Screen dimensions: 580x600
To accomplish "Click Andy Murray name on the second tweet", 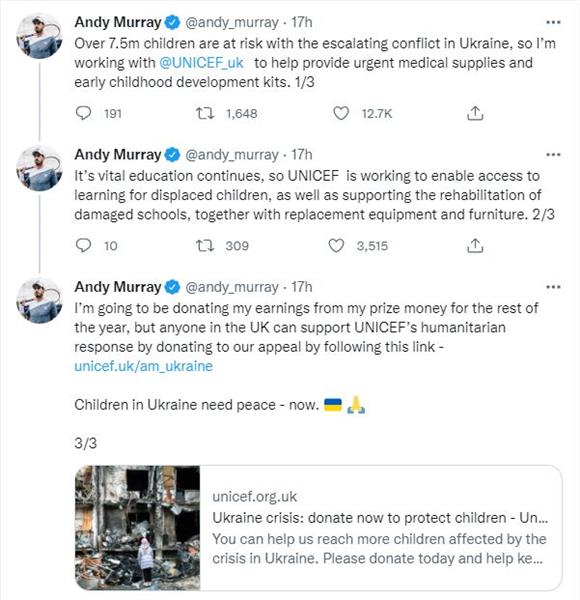I will pos(118,155).
